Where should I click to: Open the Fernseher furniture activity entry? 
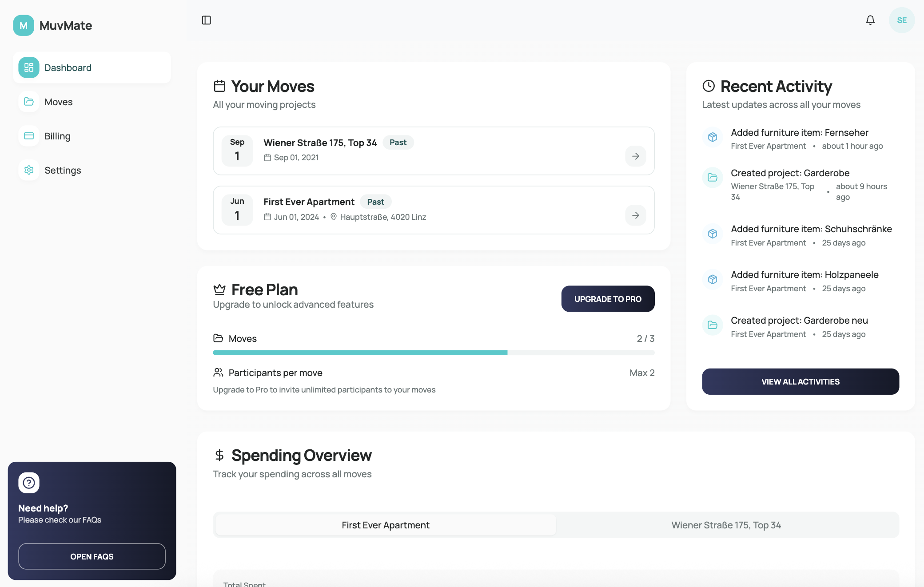(799, 133)
